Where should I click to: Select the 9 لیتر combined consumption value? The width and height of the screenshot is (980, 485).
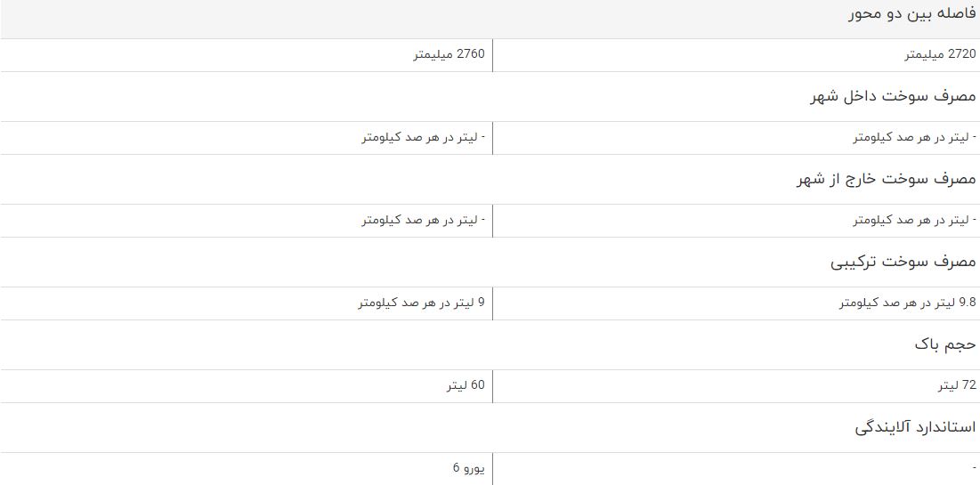point(421,303)
